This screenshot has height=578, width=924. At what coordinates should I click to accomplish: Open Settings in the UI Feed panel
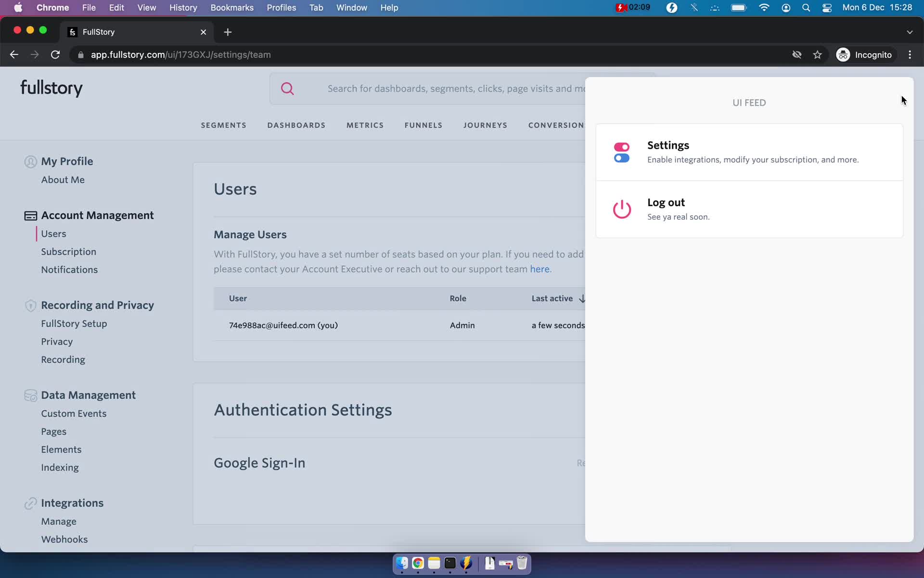(x=749, y=152)
